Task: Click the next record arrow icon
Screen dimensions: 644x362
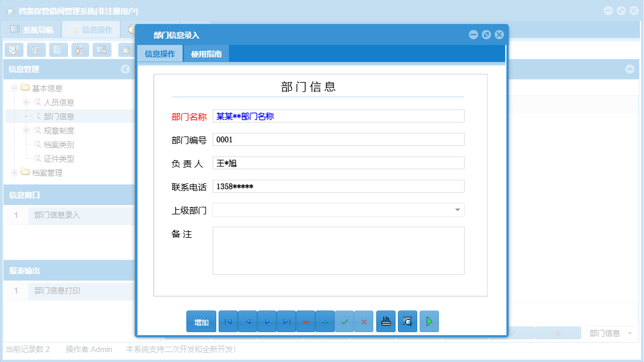Action: [x=267, y=321]
